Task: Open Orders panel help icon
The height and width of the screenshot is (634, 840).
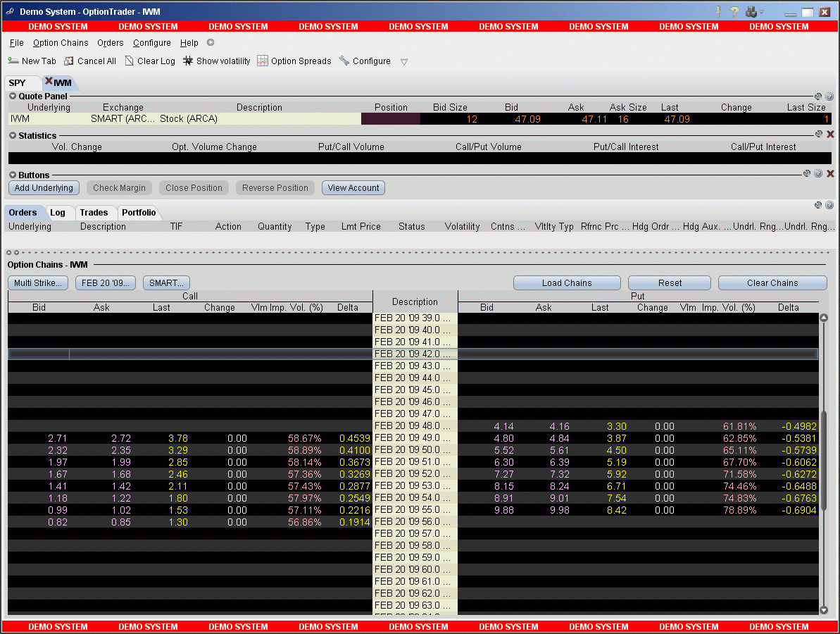Action: pos(829,205)
